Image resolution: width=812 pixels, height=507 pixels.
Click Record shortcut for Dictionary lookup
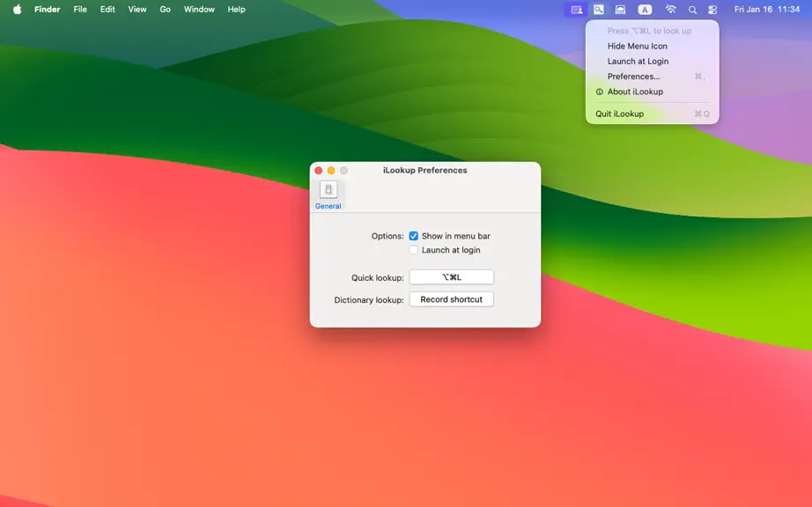click(451, 299)
